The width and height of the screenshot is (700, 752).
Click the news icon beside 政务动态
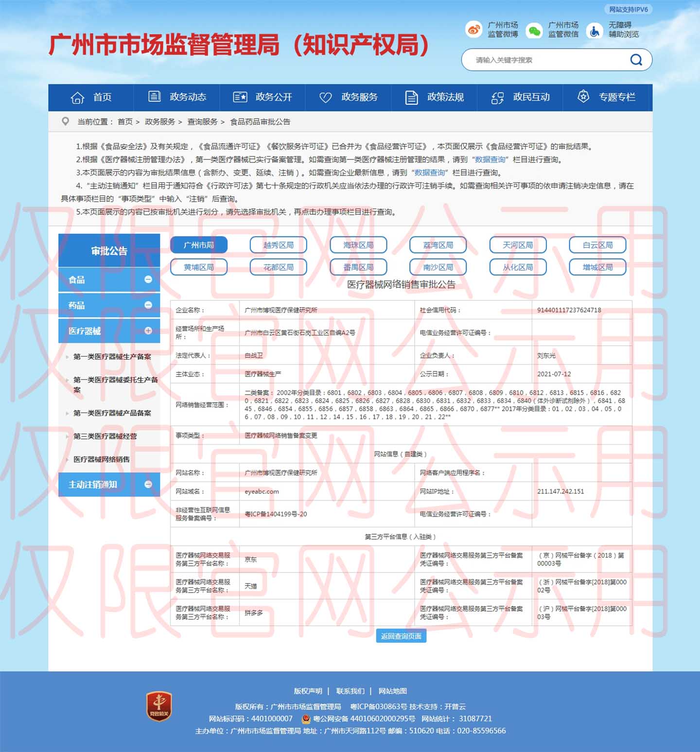[x=155, y=96]
